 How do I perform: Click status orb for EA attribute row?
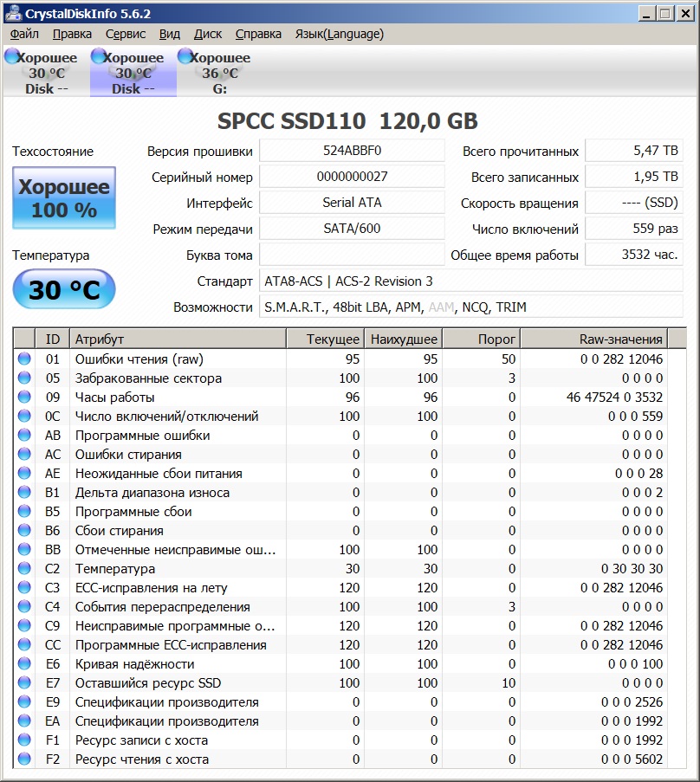(24, 721)
